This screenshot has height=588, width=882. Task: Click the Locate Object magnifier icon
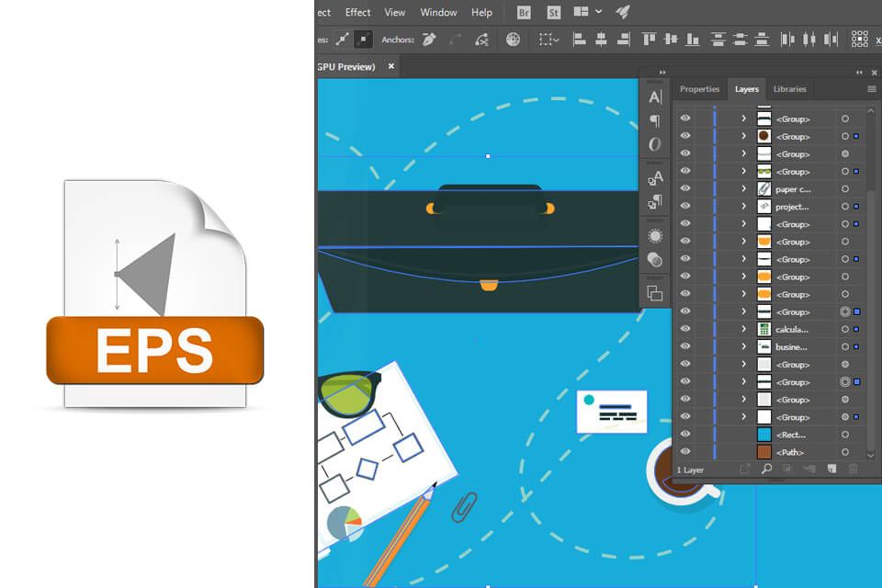[765, 469]
